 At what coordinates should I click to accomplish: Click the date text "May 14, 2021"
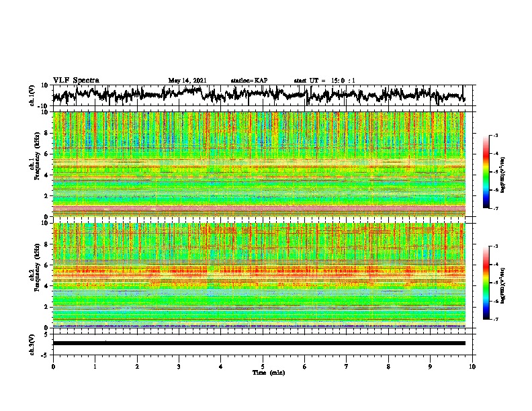tap(187, 81)
